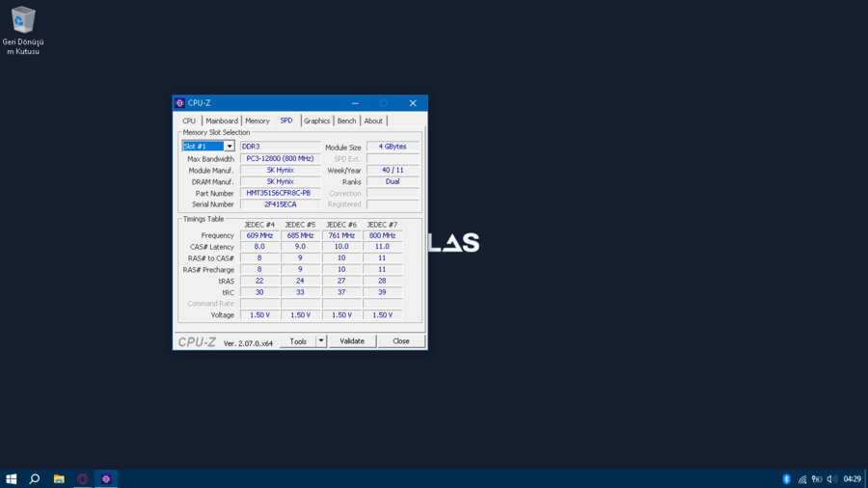This screenshot has width=868, height=488.
Task: Open taskbar search magnifier
Action: tap(35, 478)
